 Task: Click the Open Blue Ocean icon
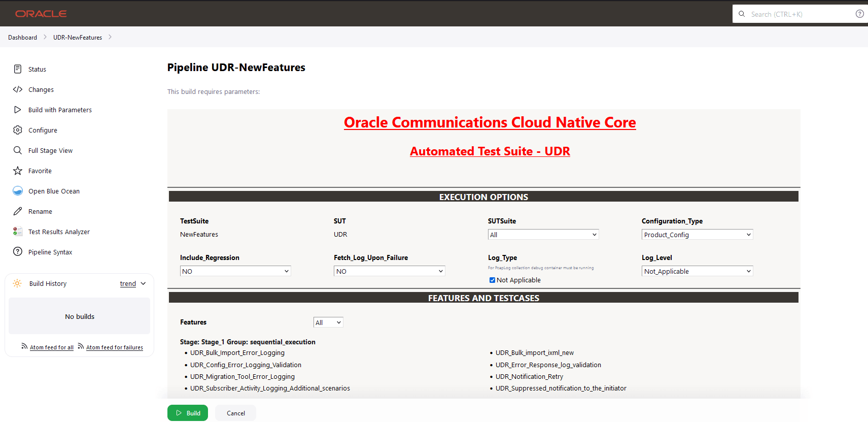tap(18, 191)
